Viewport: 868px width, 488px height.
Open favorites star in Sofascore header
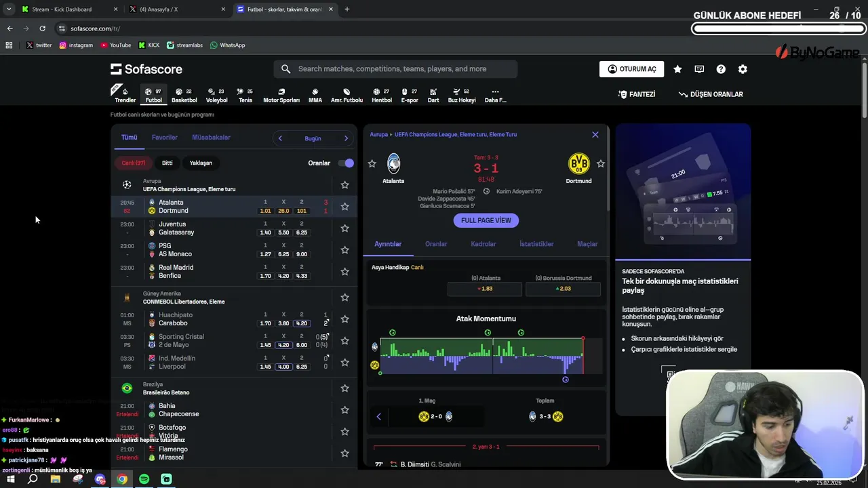point(677,69)
